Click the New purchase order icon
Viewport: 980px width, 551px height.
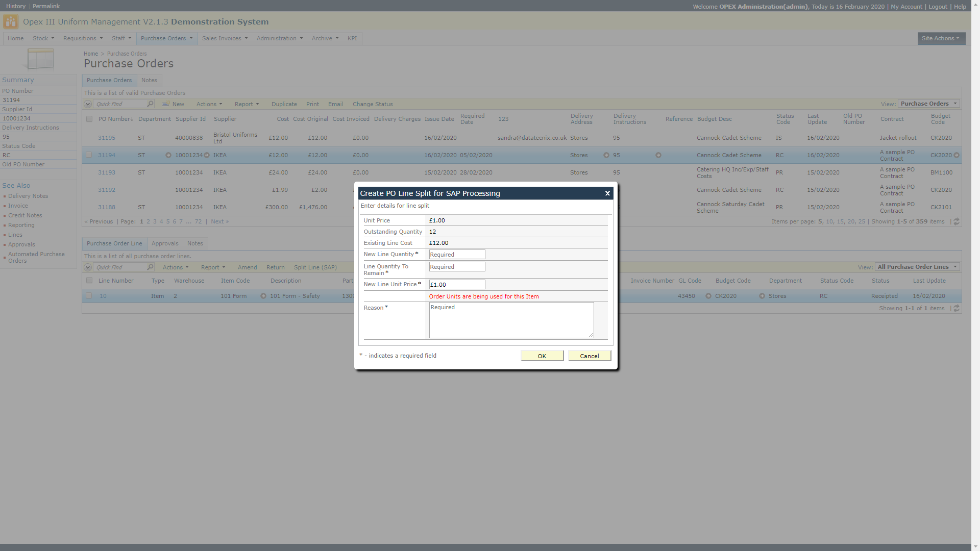[165, 104]
